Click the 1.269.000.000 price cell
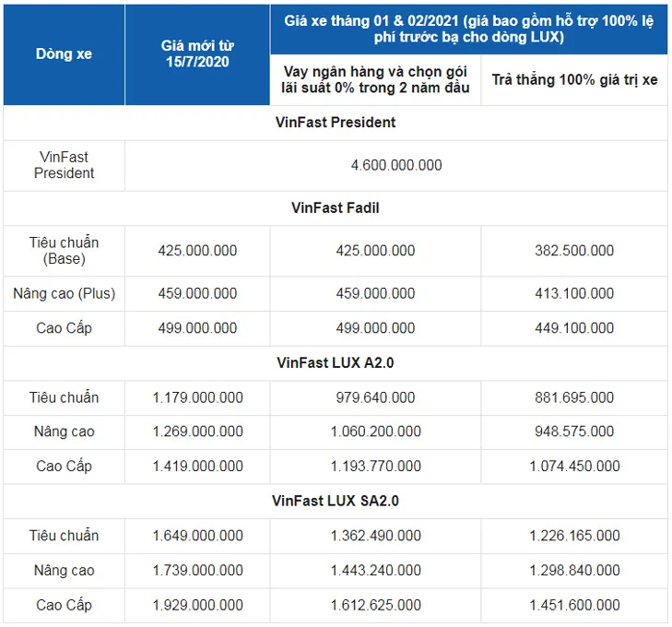Viewport: 672px width, 627px height. (197, 432)
